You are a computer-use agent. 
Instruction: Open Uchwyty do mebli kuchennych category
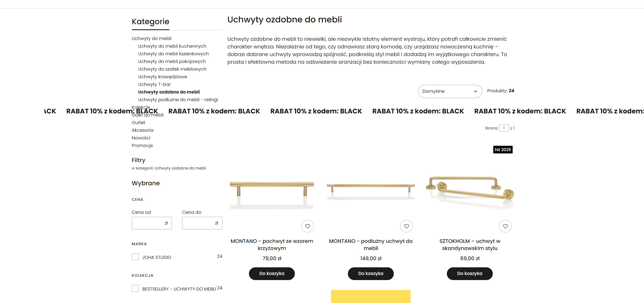click(x=172, y=46)
